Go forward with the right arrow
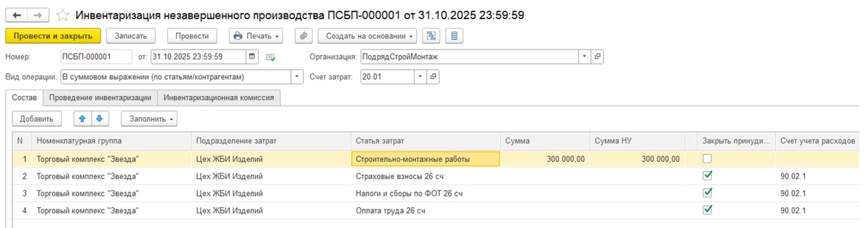This screenshot has width=868, height=228. [37, 15]
